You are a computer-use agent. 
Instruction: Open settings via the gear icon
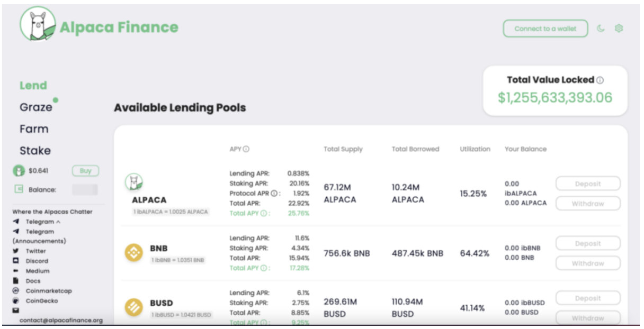(x=619, y=29)
